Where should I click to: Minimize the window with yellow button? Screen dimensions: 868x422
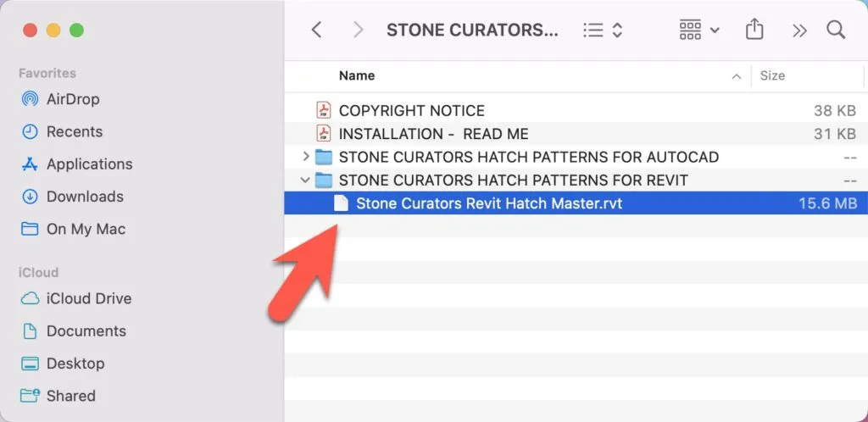click(53, 30)
